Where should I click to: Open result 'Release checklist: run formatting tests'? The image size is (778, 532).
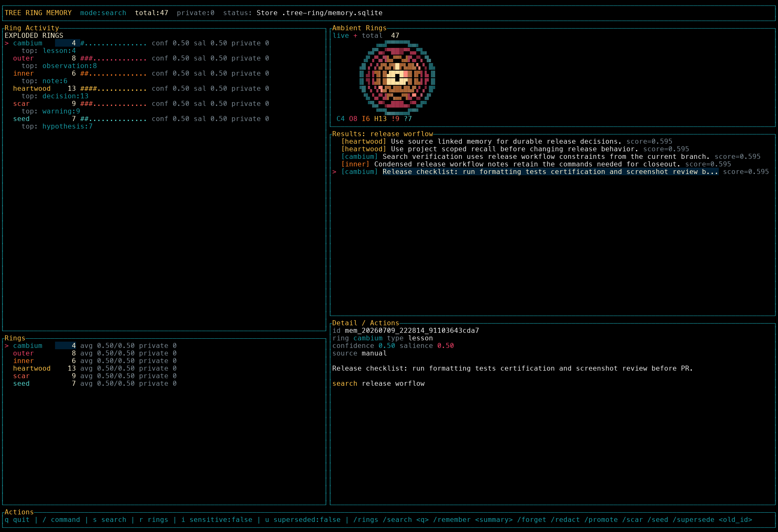tap(551, 172)
